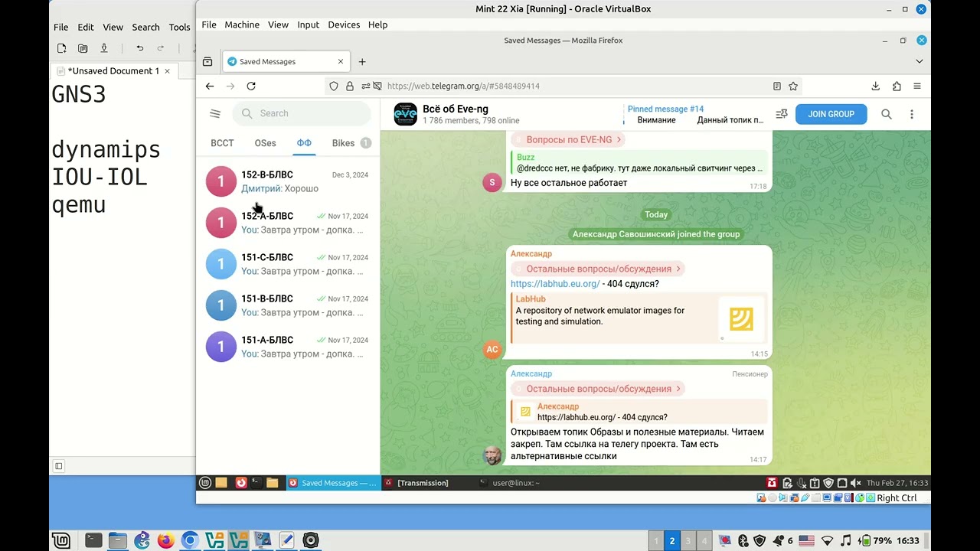Open Firefox View recent browsing icon
This screenshot has height=551, width=980.
tap(207, 61)
